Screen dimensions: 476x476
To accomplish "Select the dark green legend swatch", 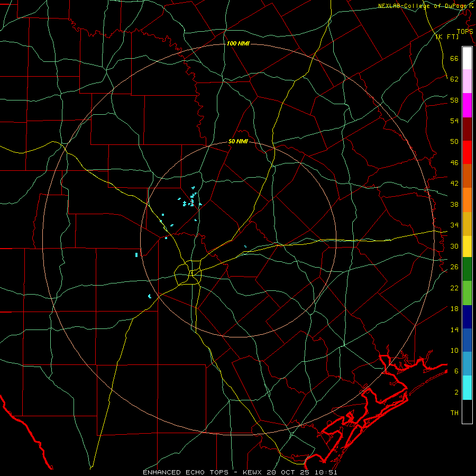I will pos(467,269).
